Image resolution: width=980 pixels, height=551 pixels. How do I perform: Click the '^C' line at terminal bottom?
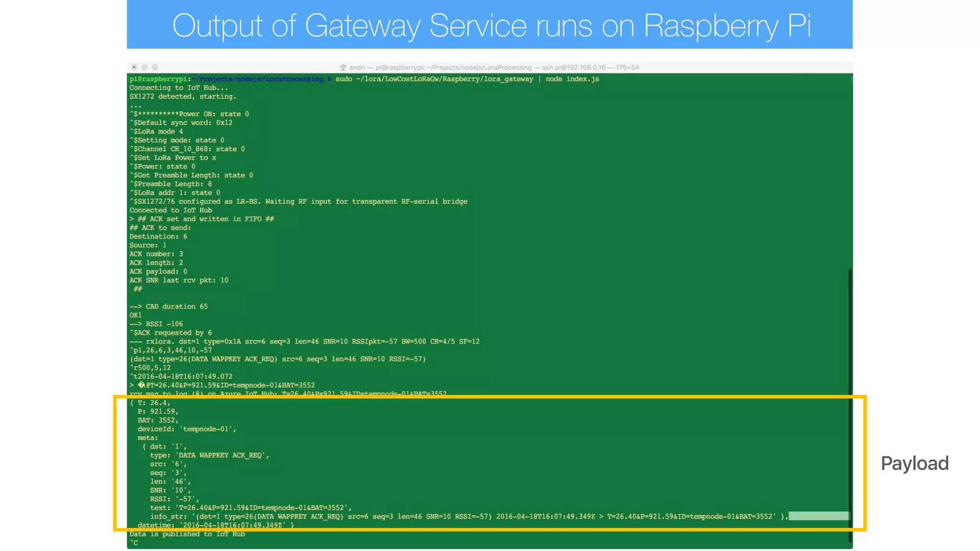click(x=134, y=543)
